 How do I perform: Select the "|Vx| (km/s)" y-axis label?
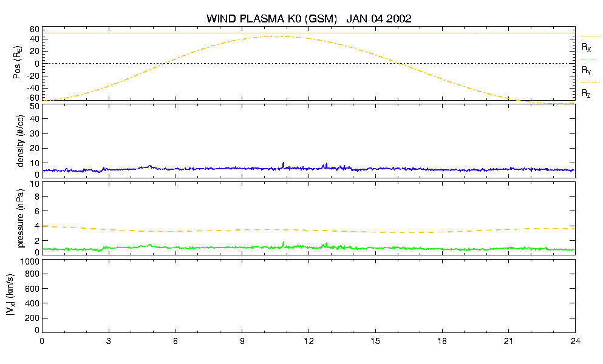tap(11, 295)
